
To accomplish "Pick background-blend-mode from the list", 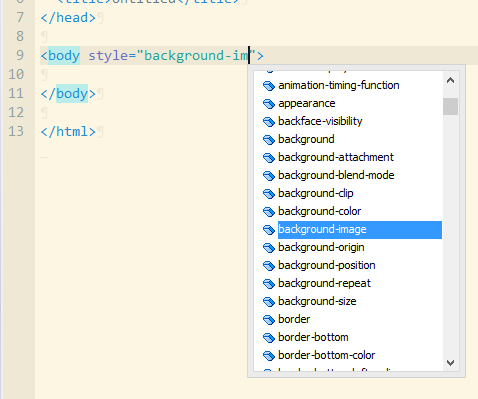I will 336,176.
